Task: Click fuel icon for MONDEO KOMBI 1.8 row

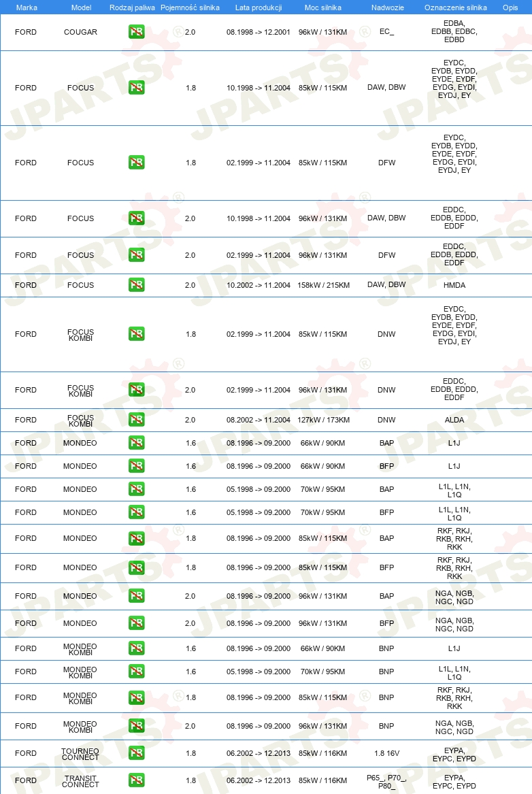Action: (137, 697)
